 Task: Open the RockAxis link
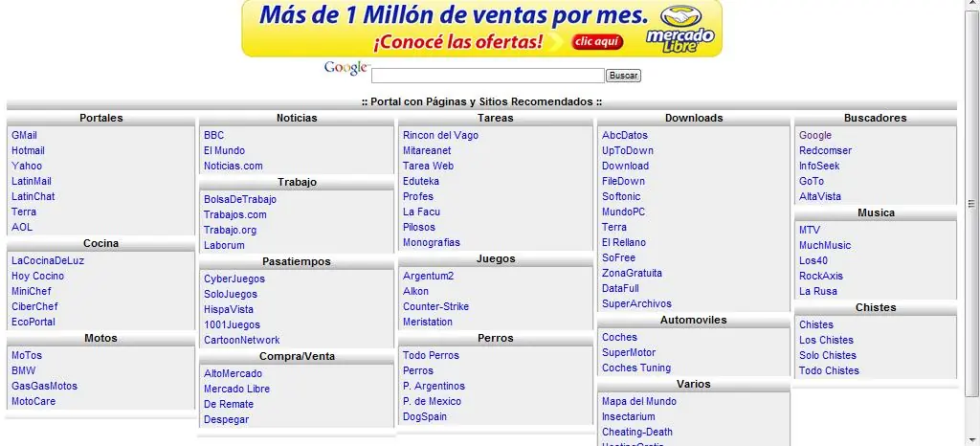click(820, 276)
